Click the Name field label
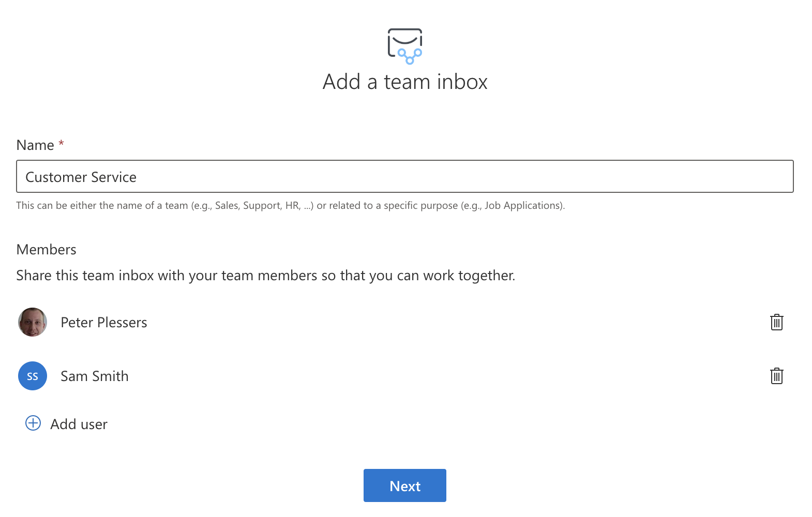812x517 pixels. coord(35,145)
